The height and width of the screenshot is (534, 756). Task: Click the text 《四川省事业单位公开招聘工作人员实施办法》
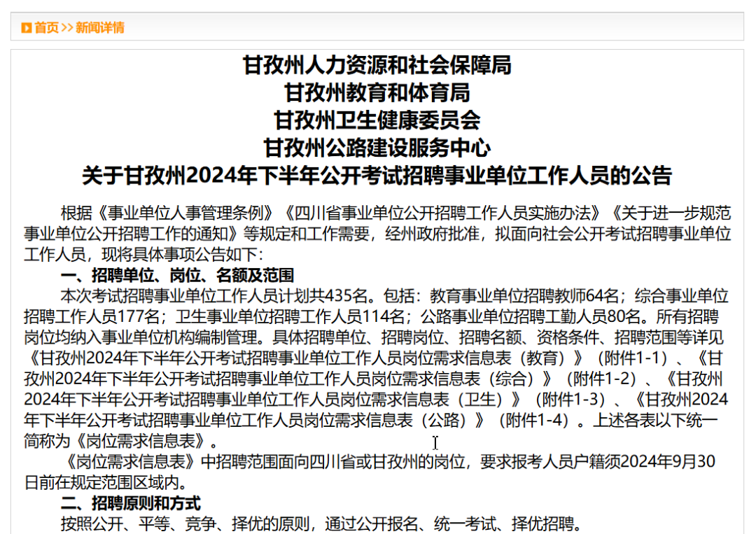[x=442, y=213]
